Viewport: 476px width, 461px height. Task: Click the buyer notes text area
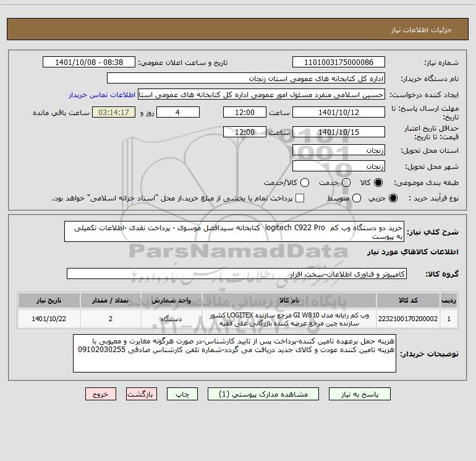(x=234, y=353)
